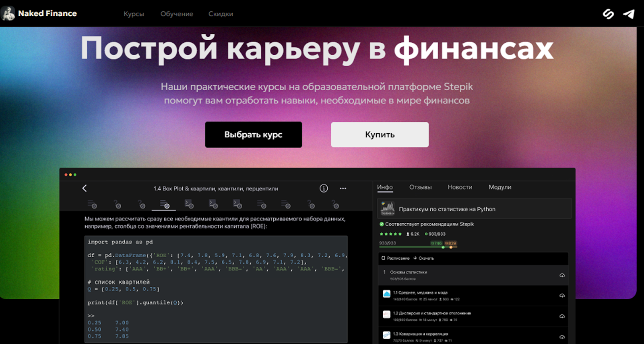Open lesson 1.1 Среднее, медиана и мода
The height and width of the screenshot is (344, 644).
coord(473,296)
